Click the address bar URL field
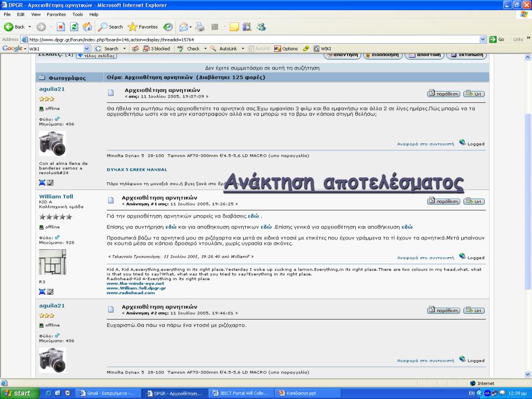532x399 pixels. tap(251, 39)
